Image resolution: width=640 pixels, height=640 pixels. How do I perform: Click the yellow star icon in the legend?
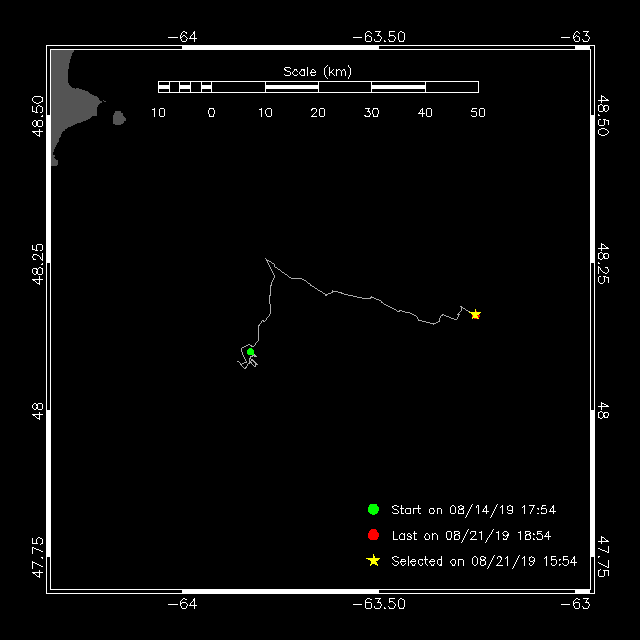click(373, 561)
